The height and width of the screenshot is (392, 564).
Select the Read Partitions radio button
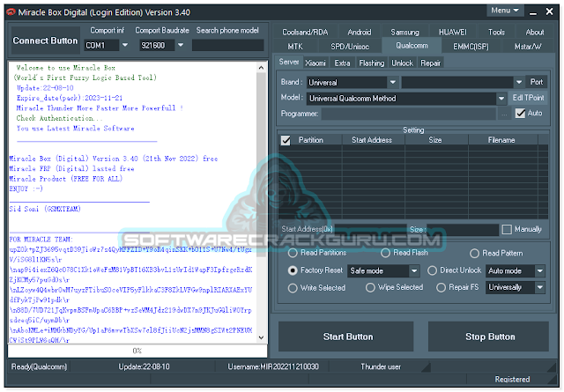[x=293, y=253]
